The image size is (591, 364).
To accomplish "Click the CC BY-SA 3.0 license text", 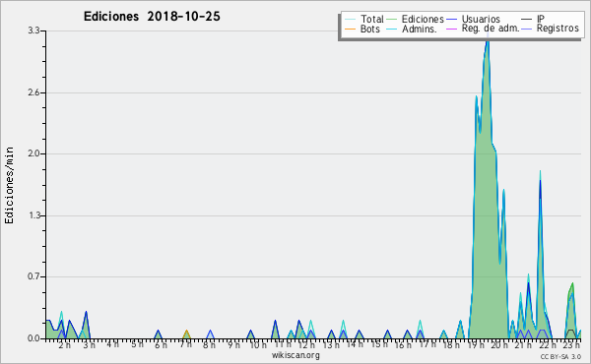I will (x=560, y=357).
